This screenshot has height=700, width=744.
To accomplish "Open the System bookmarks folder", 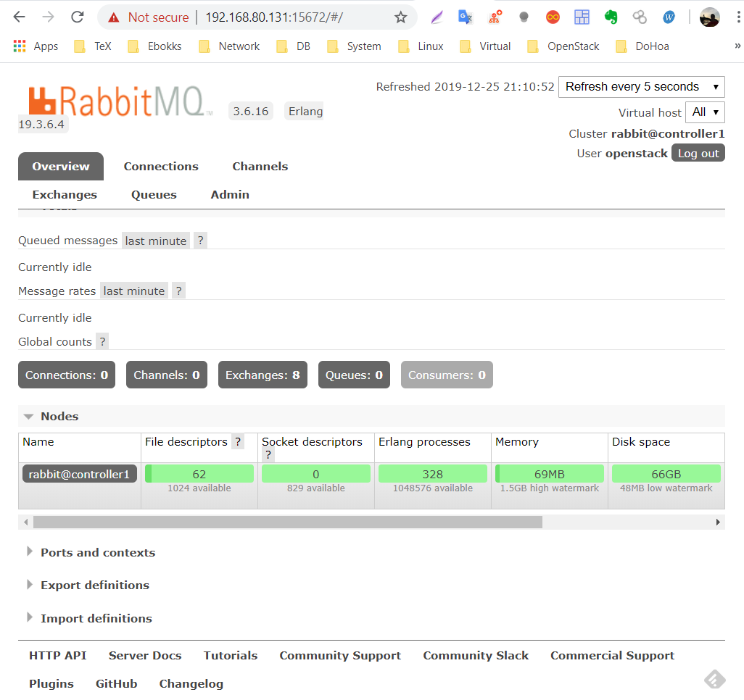I will [355, 46].
